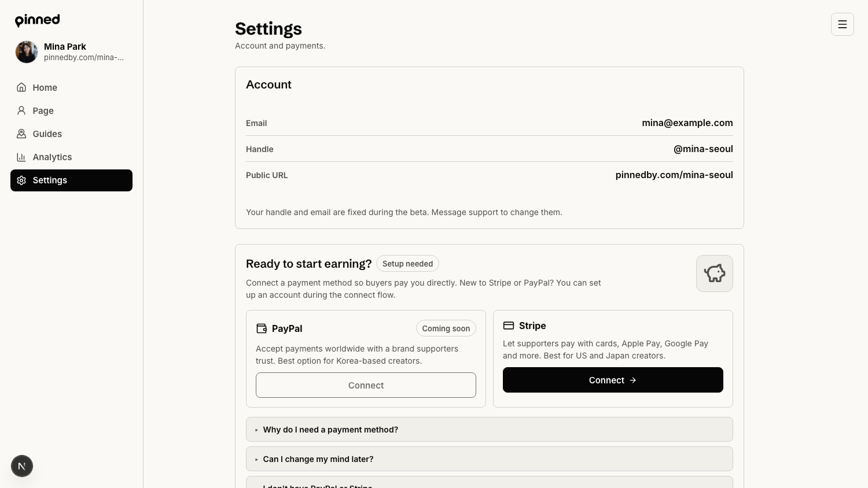The image size is (868, 488).
Task: Click the arrow inside Stripe Connect
Action: pyautogui.click(x=632, y=380)
